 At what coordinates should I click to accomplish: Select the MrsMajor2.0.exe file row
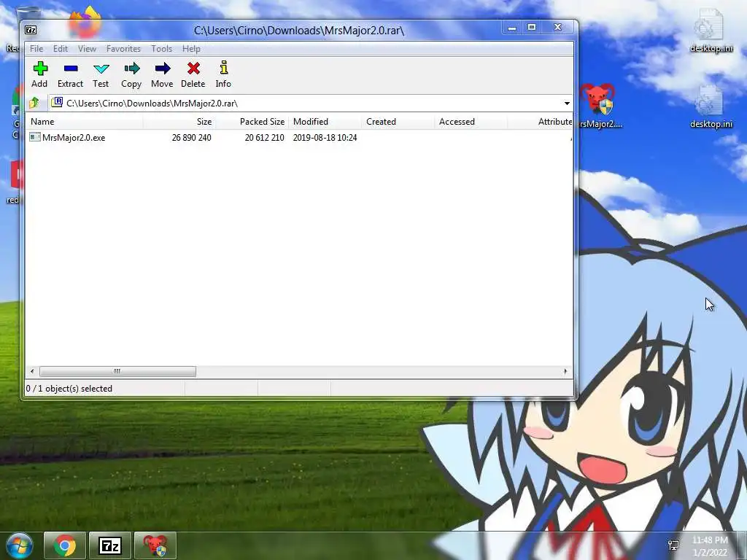tap(299, 137)
